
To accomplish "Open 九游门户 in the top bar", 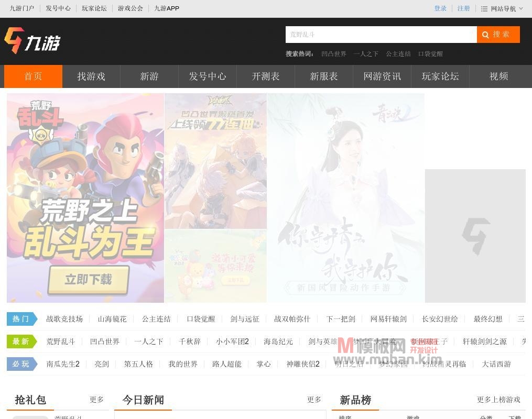I will click(x=21, y=8).
